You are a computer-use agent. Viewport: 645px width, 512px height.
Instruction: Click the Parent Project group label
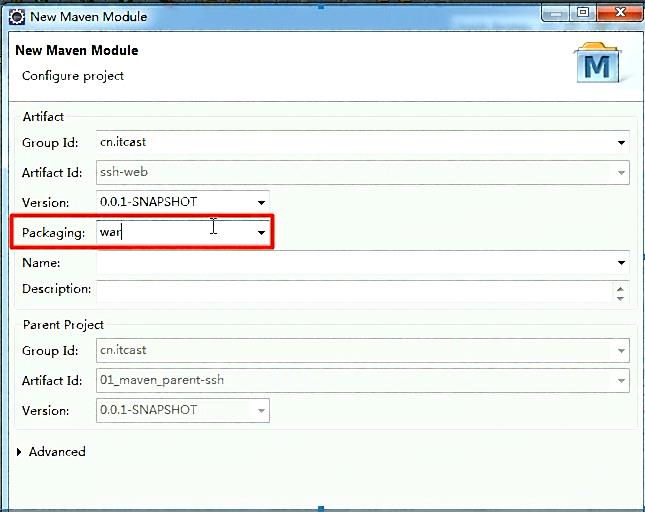tap(63, 325)
